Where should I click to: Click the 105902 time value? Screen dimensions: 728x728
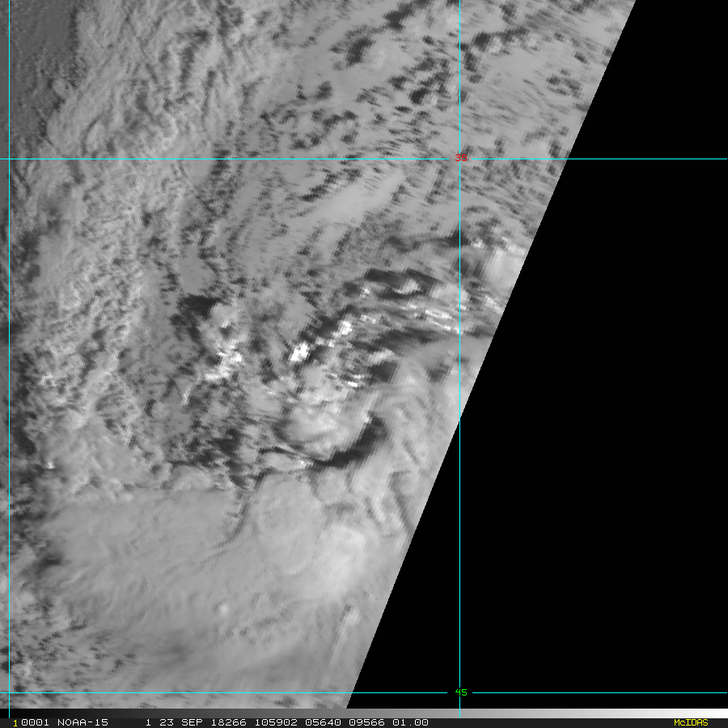(x=276, y=722)
